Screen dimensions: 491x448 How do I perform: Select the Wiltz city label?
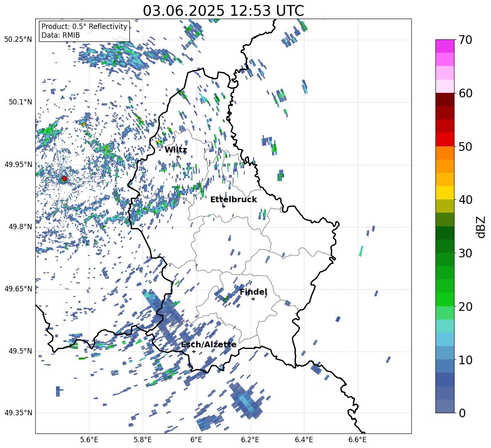176,150
